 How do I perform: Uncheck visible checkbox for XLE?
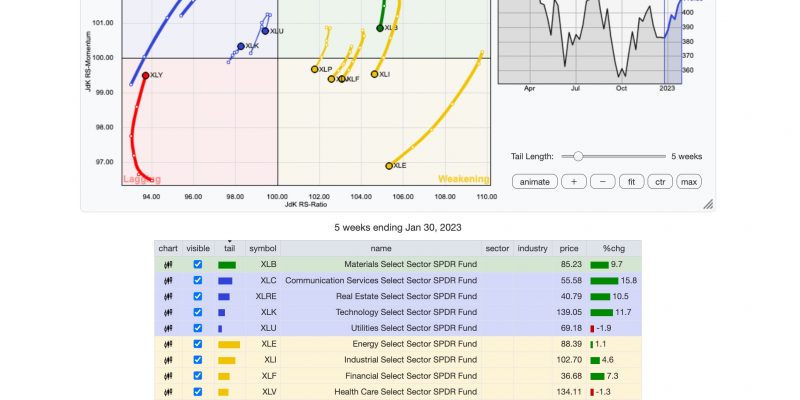(x=197, y=344)
